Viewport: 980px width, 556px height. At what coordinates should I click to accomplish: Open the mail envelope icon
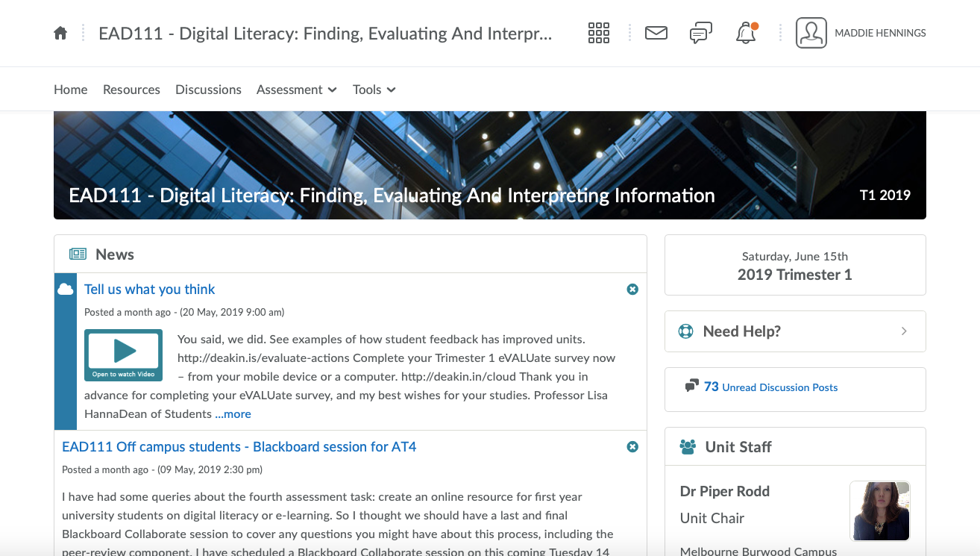click(656, 33)
